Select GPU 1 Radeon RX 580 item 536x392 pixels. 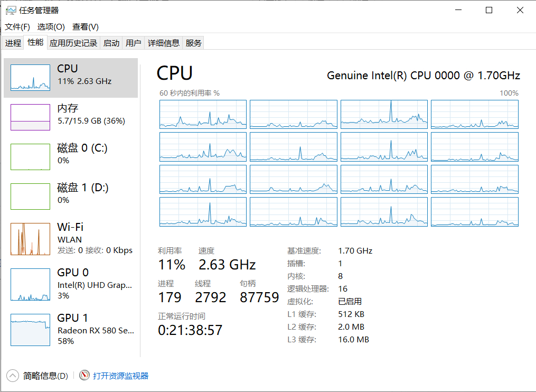tap(71, 330)
